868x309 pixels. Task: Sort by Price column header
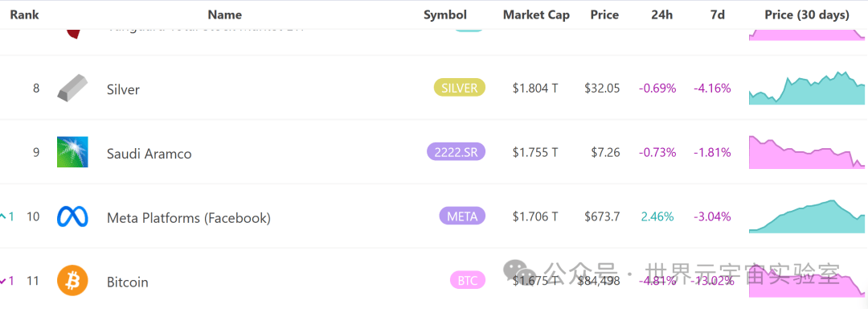(604, 15)
